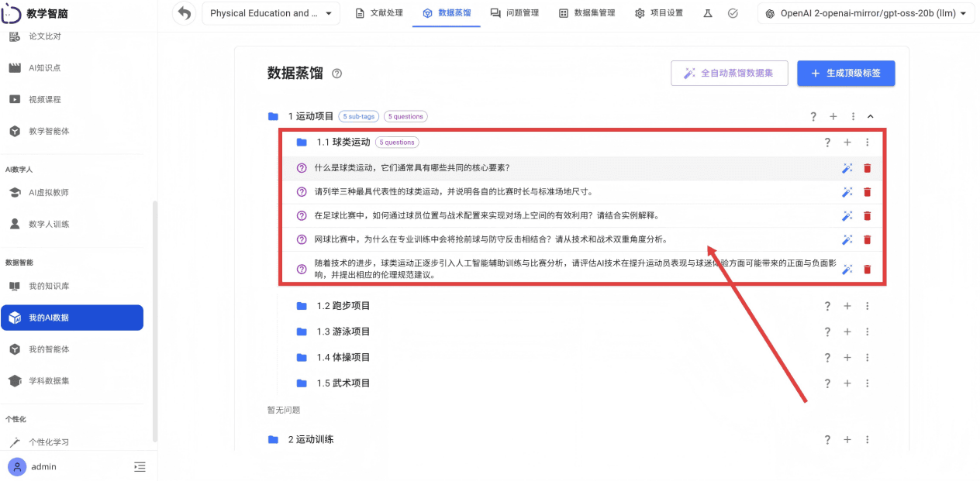Delete the 什么是球类运动 question
The height and width of the screenshot is (481, 980).
868,168
